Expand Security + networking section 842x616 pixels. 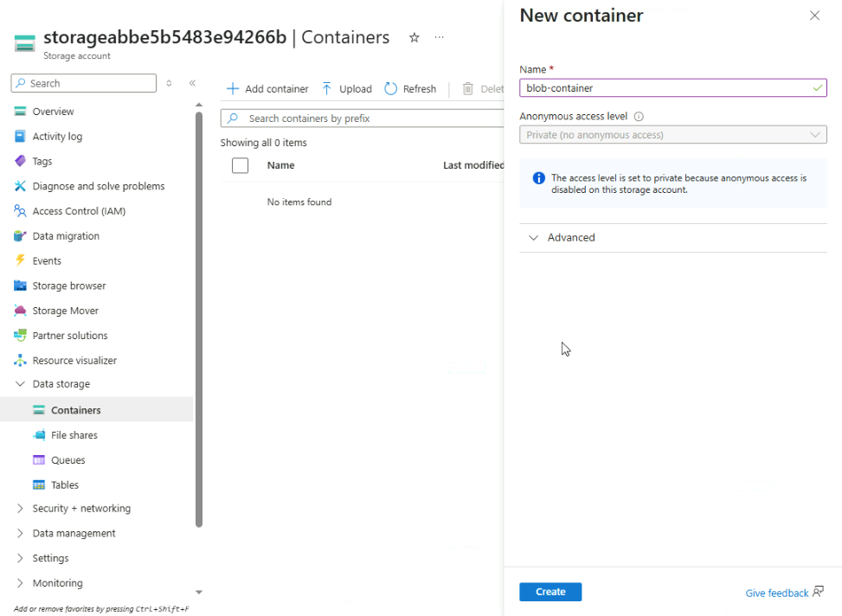pos(20,509)
